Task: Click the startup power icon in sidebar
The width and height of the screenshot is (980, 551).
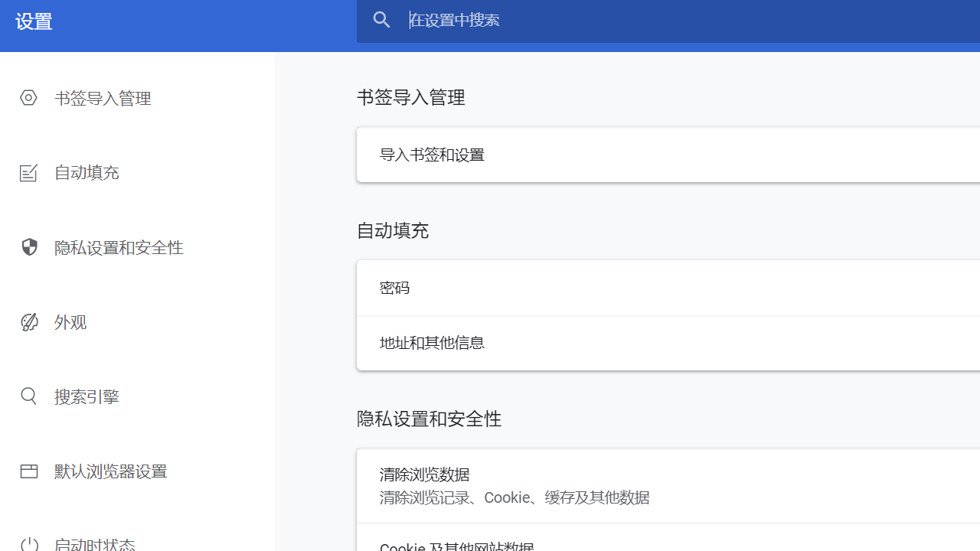Action: 28,543
